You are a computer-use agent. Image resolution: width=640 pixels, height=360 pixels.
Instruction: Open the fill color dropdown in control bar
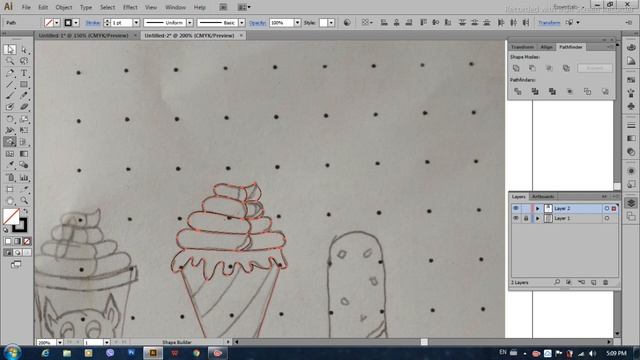pos(57,23)
